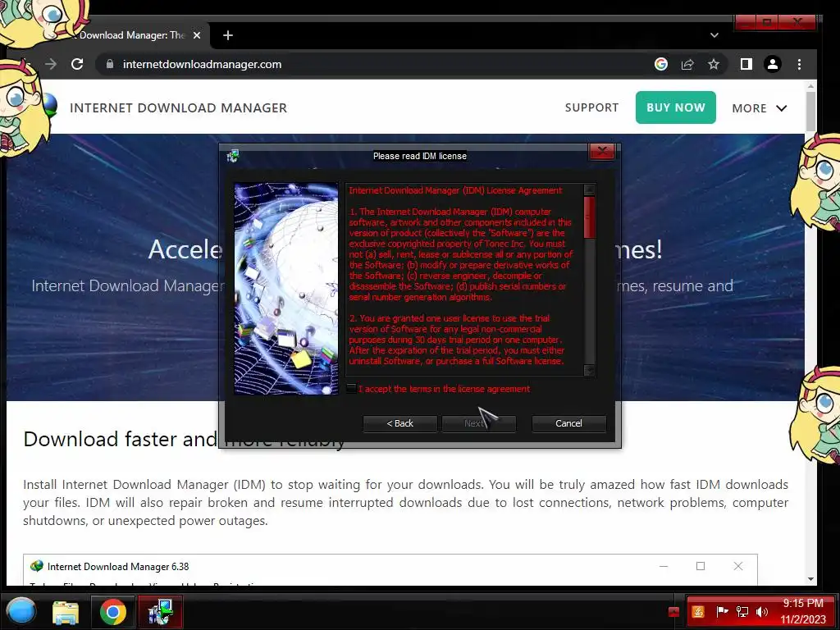
Task: Click the IDM globe artwork image
Action: tap(286, 289)
